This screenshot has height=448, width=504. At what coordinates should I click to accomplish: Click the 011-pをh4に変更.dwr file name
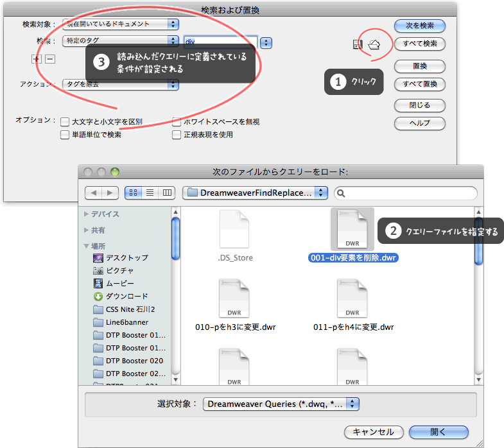[354, 327]
